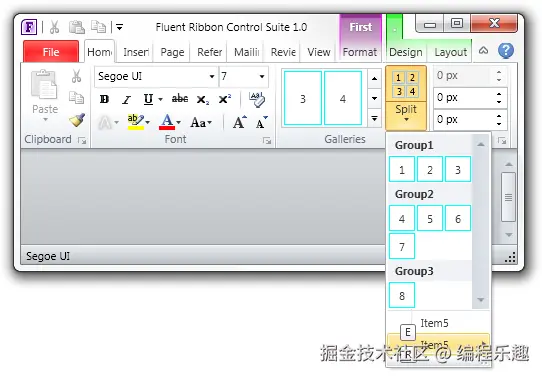This screenshot has height=376, width=542.
Task: Toggle Bold formatting
Action: click(104, 100)
